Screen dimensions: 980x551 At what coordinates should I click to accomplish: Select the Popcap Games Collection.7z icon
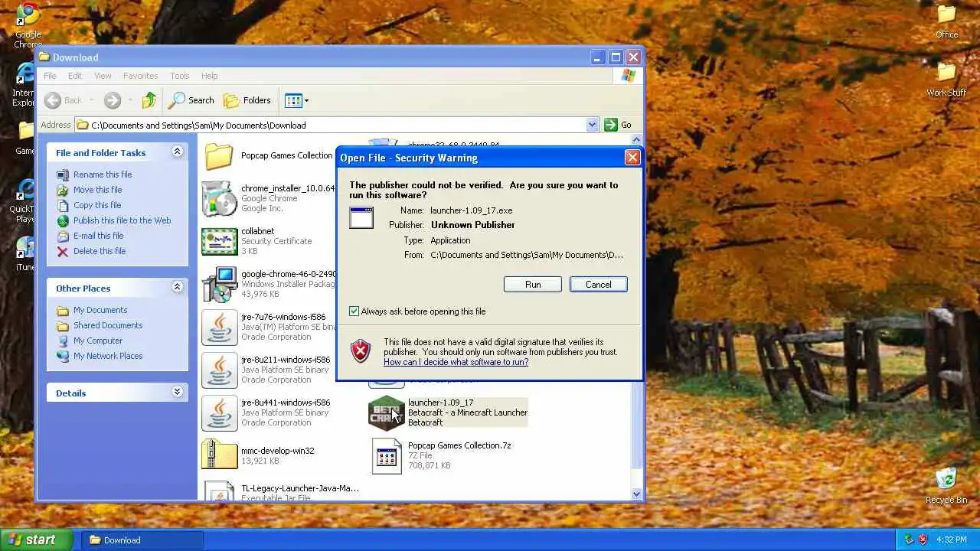pyautogui.click(x=386, y=455)
